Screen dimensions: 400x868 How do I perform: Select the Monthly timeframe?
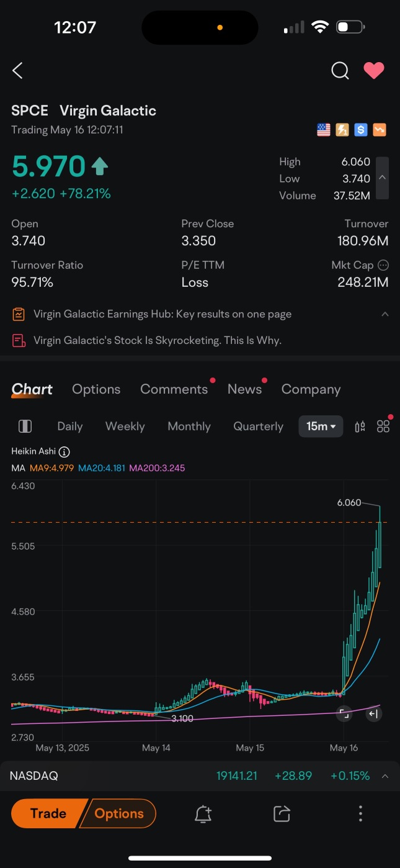(x=189, y=427)
